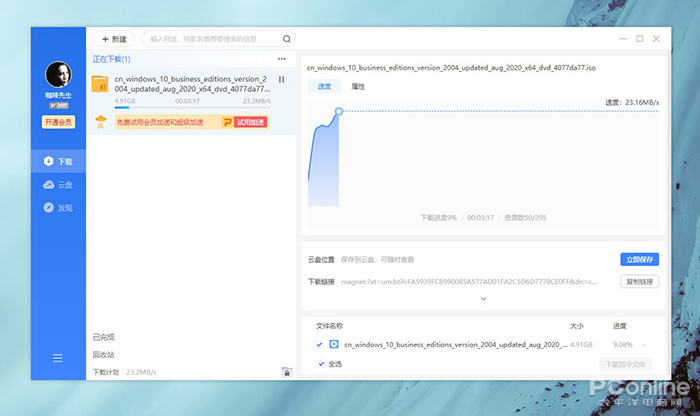
Task: Expand more details with the down chevron
Action: [x=484, y=298]
